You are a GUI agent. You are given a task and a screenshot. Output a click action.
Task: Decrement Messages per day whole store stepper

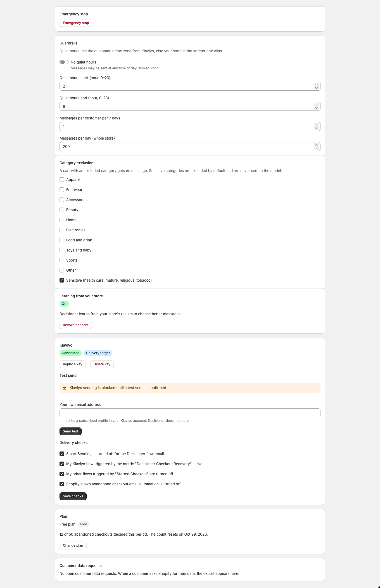pos(317,148)
